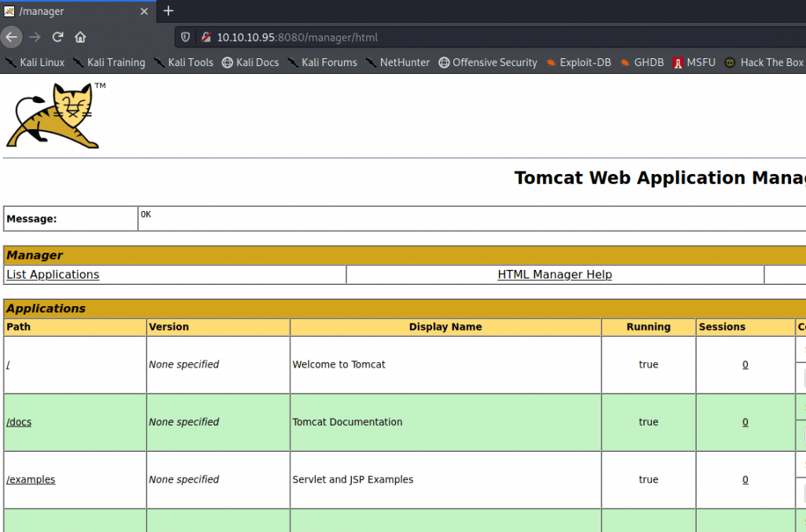
Task: Open the /docs application path link
Action: tap(19, 422)
